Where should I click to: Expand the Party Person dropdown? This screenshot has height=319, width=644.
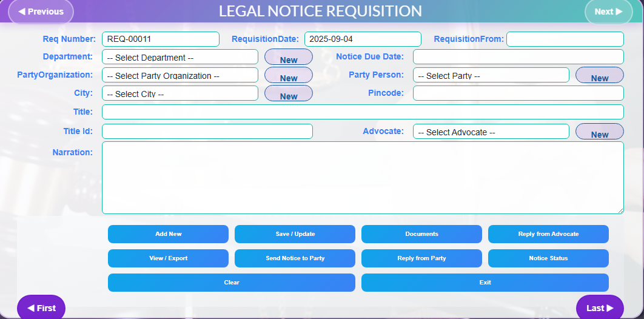tap(491, 75)
